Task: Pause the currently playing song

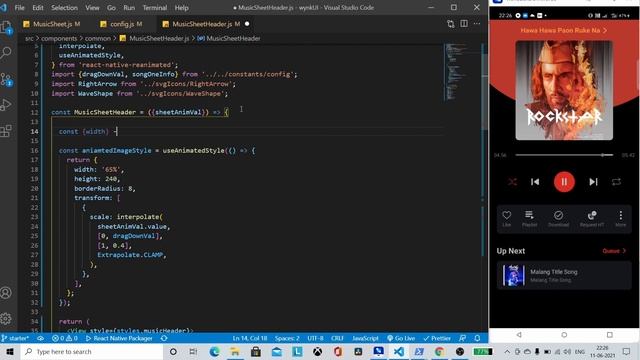Action: click(564, 182)
